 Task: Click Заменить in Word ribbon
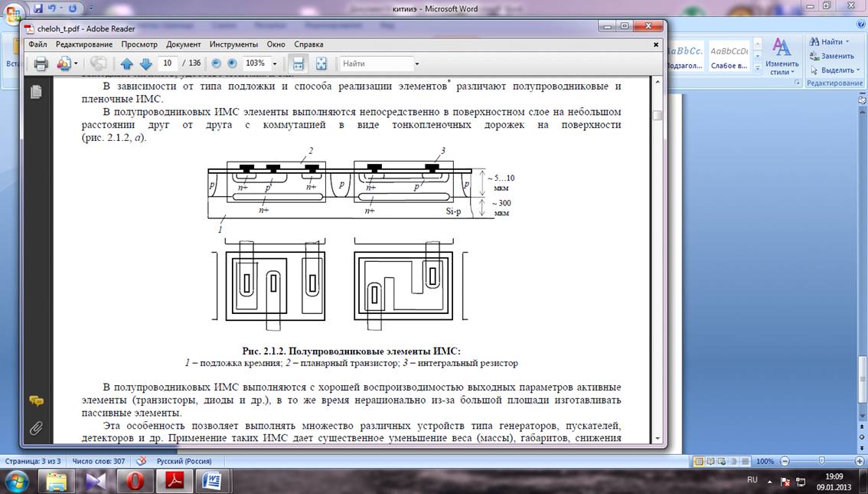click(x=837, y=56)
